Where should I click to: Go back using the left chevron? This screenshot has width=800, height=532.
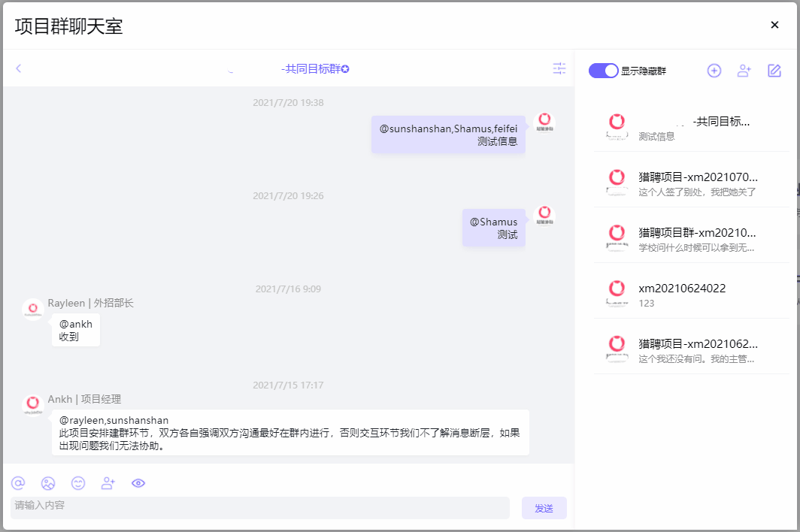(19, 68)
